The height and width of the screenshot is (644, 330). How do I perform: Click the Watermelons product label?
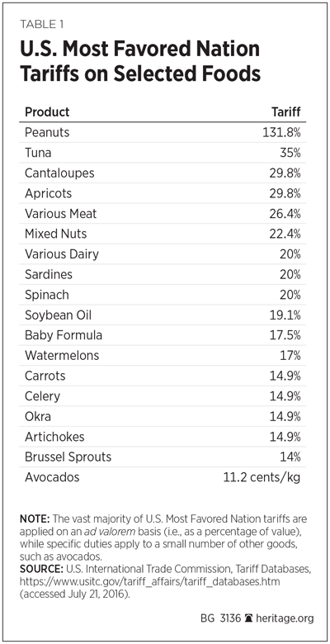pos(62,355)
